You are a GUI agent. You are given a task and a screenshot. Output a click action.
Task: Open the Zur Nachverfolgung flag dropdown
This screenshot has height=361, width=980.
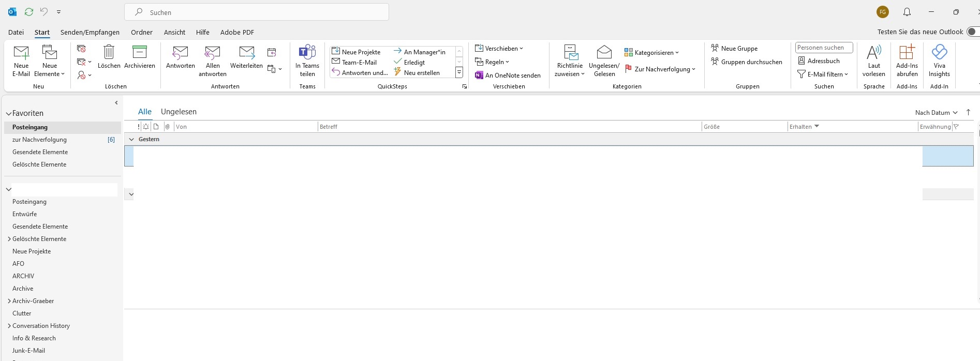pos(660,69)
